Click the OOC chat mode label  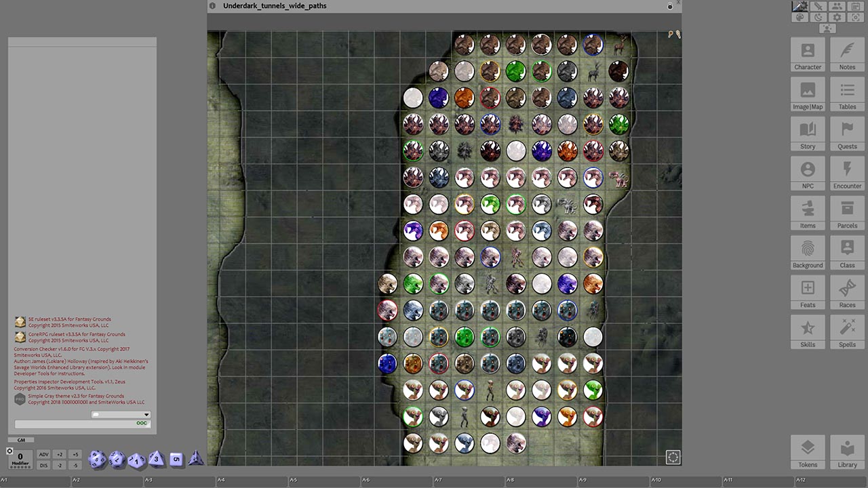(142, 423)
